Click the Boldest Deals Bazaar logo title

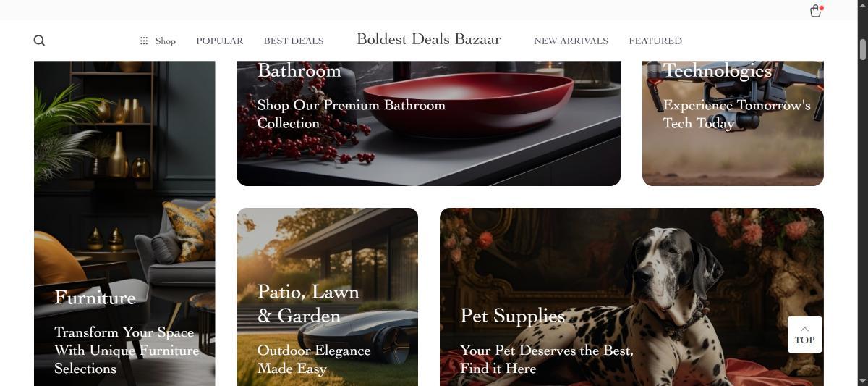(x=429, y=39)
